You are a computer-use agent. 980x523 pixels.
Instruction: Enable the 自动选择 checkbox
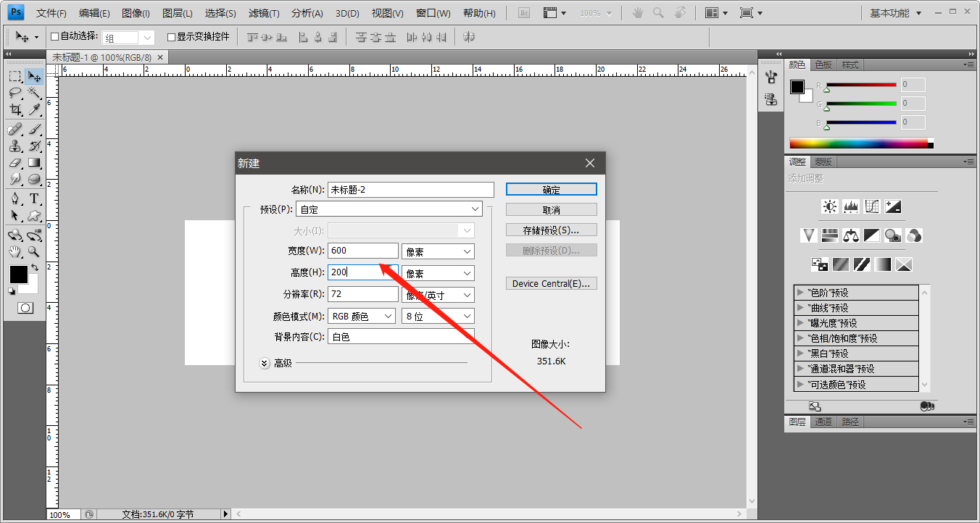(x=54, y=37)
